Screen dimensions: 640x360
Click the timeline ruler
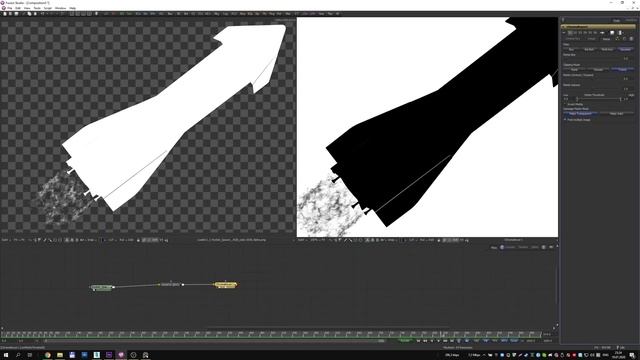click(x=271, y=334)
